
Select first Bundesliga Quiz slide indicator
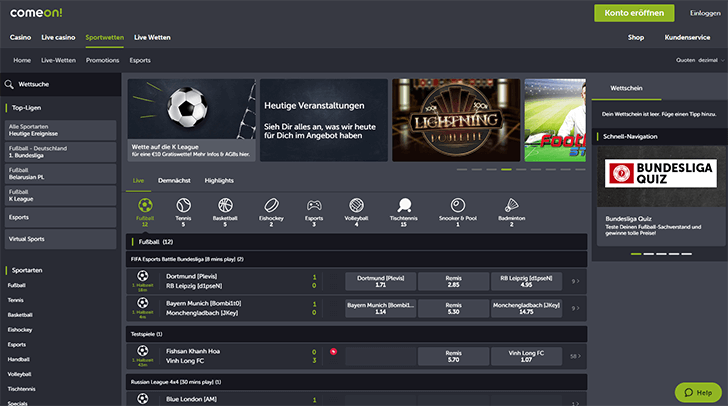click(636, 254)
